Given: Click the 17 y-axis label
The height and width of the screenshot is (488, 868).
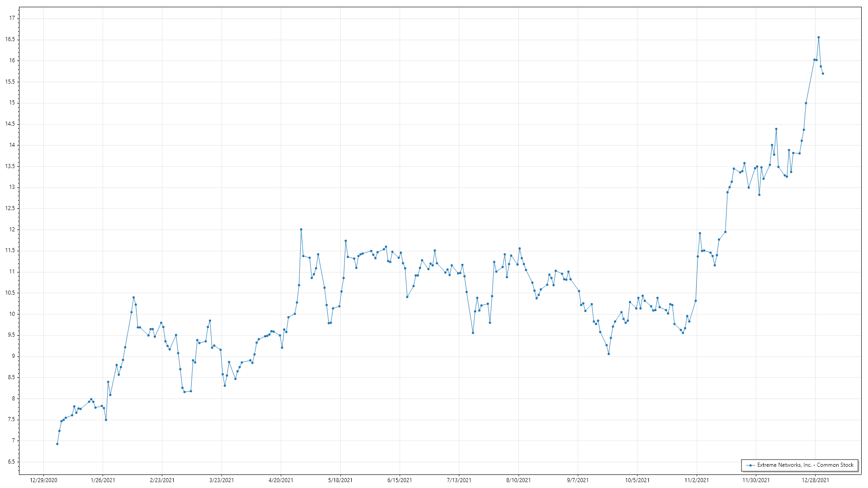Looking at the screenshot, I should coord(12,18).
